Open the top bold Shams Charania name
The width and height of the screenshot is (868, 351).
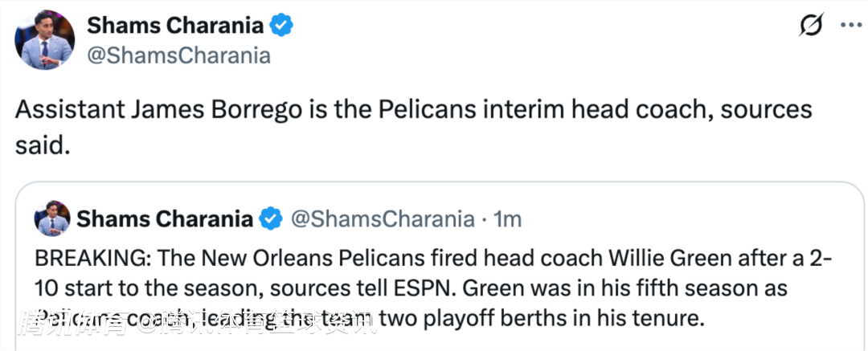coord(175,26)
